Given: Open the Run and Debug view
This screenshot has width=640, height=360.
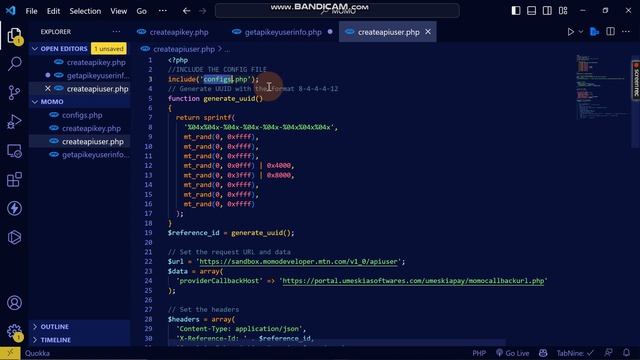Looking at the screenshot, I should (14, 122).
